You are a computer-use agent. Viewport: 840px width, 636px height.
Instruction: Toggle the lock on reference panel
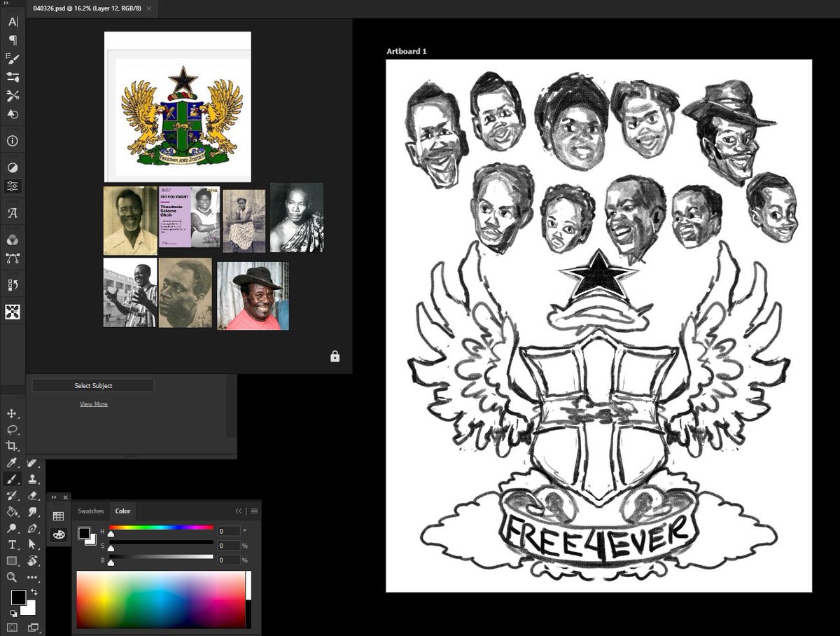(335, 357)
